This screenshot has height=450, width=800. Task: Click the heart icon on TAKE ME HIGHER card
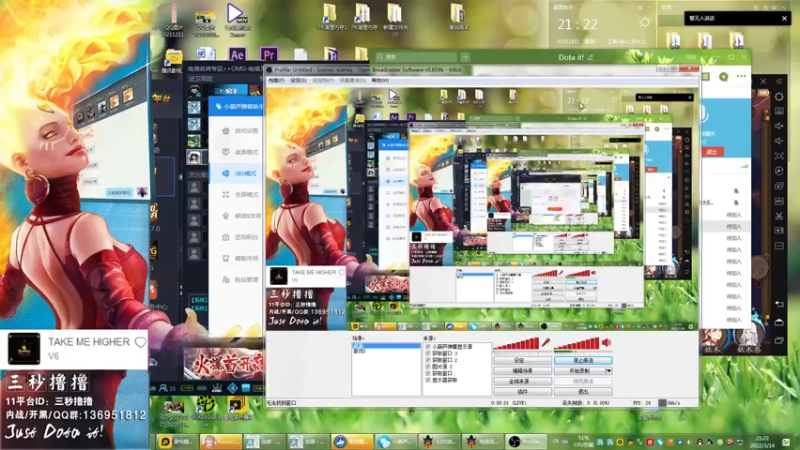point(140,342)
